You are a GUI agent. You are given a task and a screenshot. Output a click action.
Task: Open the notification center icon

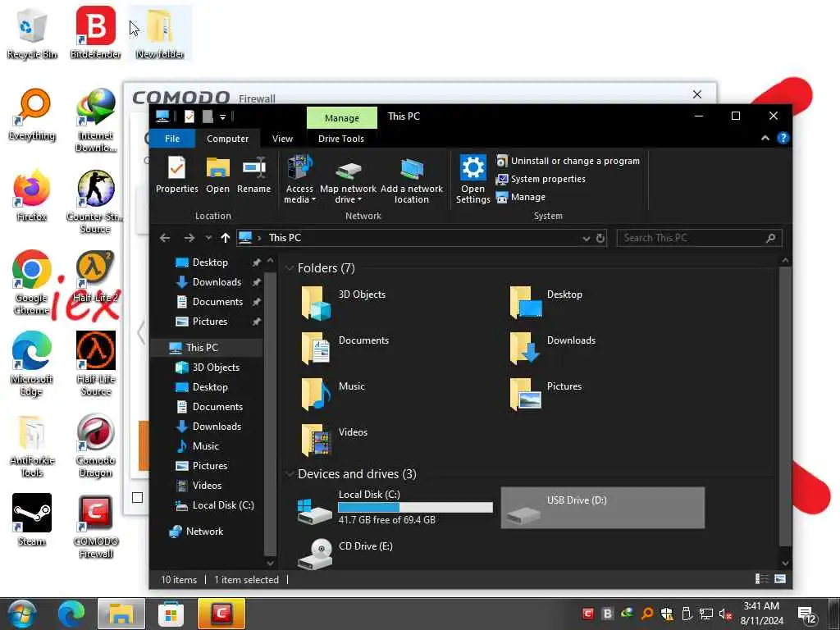coord(807,614)
